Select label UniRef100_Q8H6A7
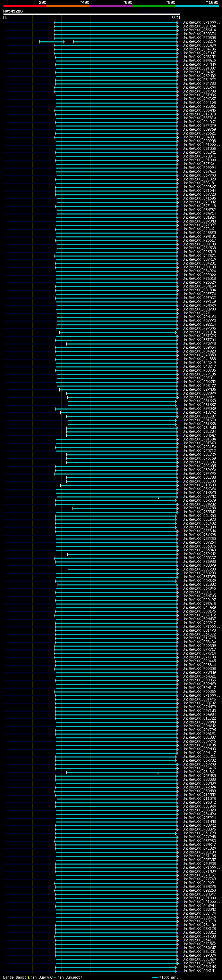222x980 pixels. coord(199,436)
